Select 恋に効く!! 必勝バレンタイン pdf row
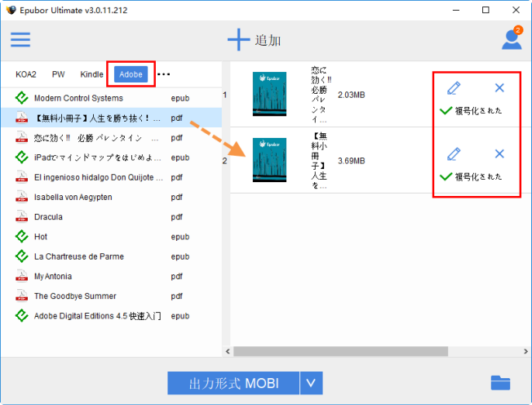The width and height of the screenshot is (532, 405). tap(111, 138)
